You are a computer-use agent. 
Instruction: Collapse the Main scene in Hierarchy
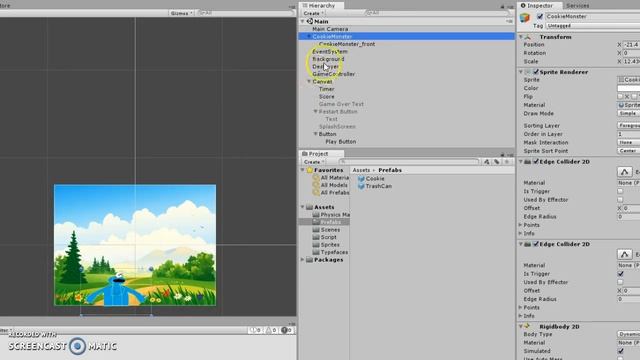click(x=302, y=21)
